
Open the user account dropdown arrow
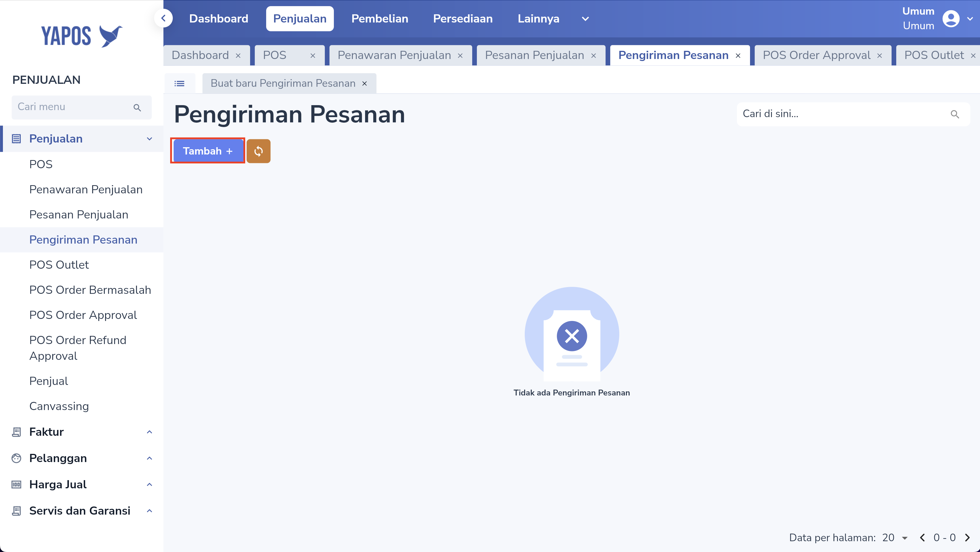coord(970,19)
